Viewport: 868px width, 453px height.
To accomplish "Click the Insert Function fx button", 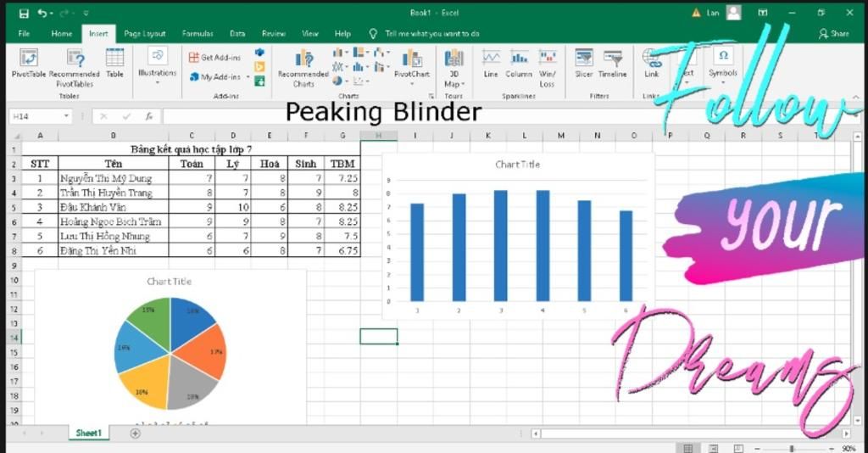I will 149,116.
